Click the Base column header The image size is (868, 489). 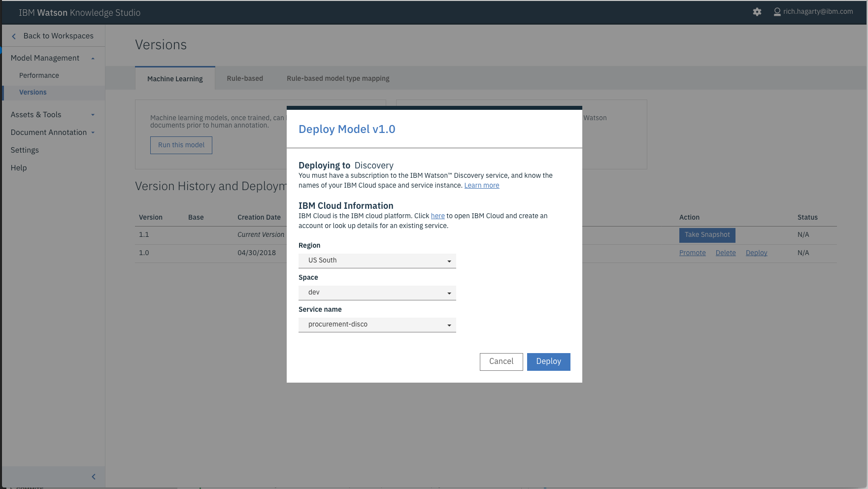pos(196,217)
